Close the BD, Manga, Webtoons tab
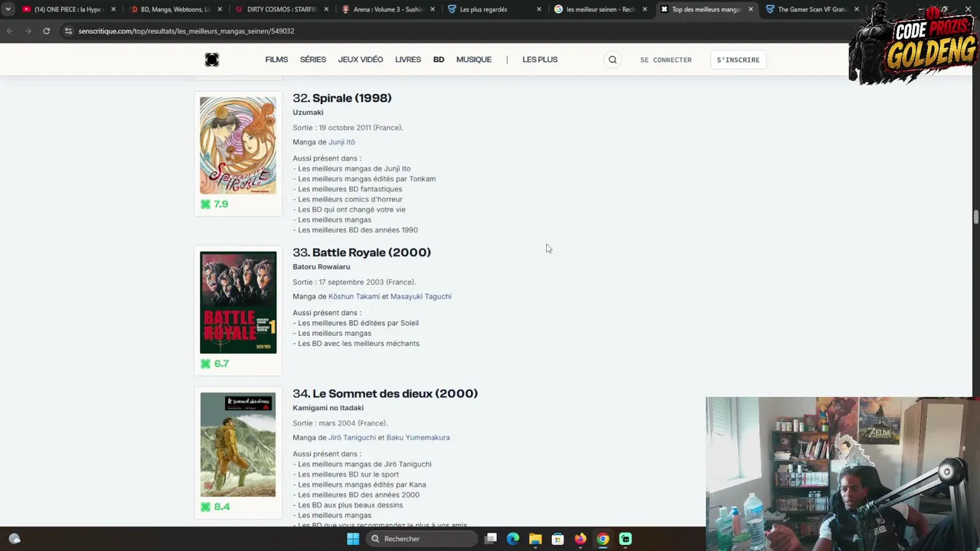Screen dimensions: 980x551 [220, 9]
